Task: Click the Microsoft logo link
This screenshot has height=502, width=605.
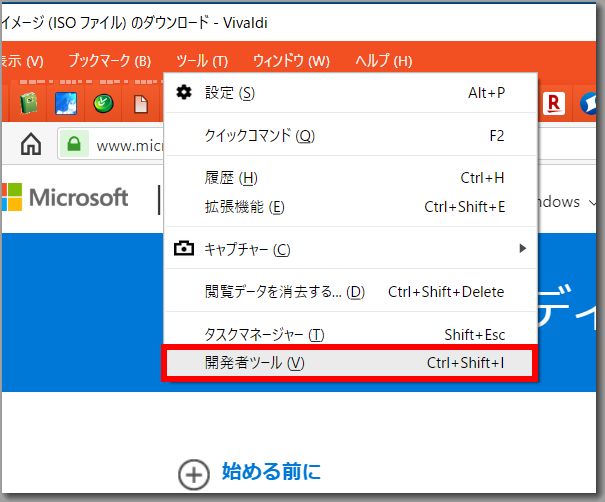Action: point(65,197)
